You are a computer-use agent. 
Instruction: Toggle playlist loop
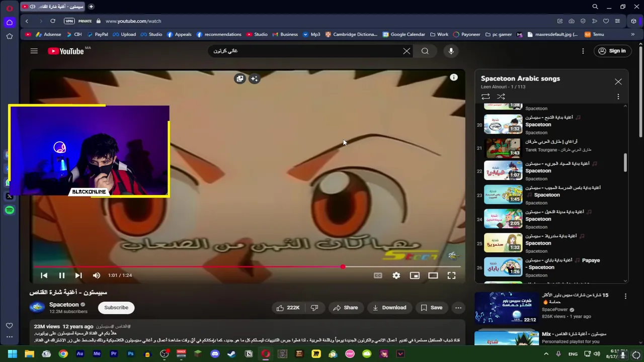[486, 97]
